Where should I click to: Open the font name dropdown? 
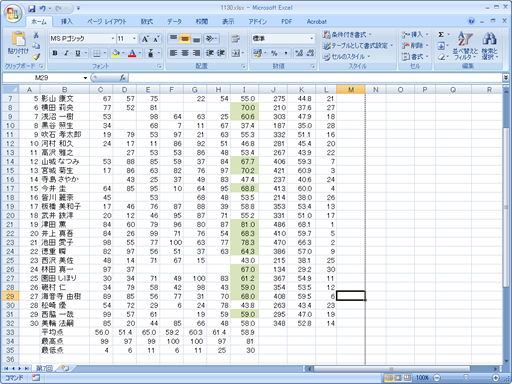[x=112, y=39]
